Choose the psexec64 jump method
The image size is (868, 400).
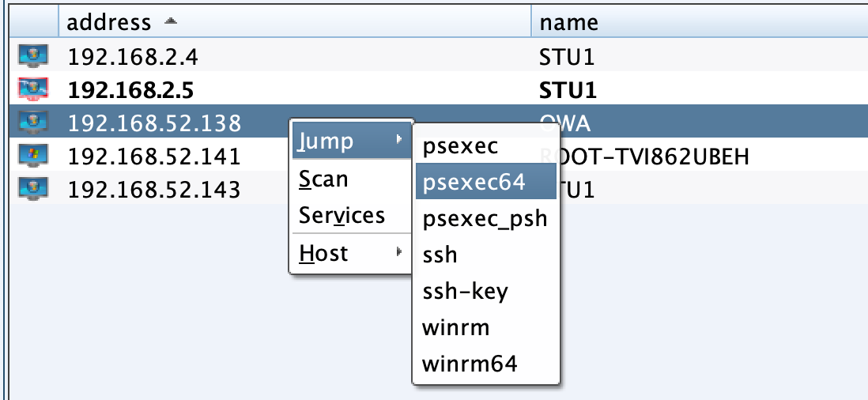click(474, 183)
